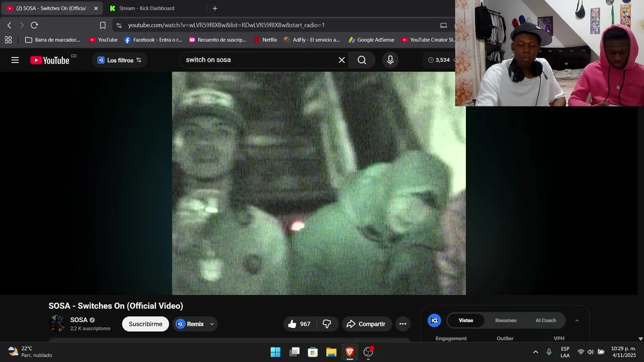Click the Remix button
The height and width of the screenshot is (362, 644).
click(x=190, y=324)
